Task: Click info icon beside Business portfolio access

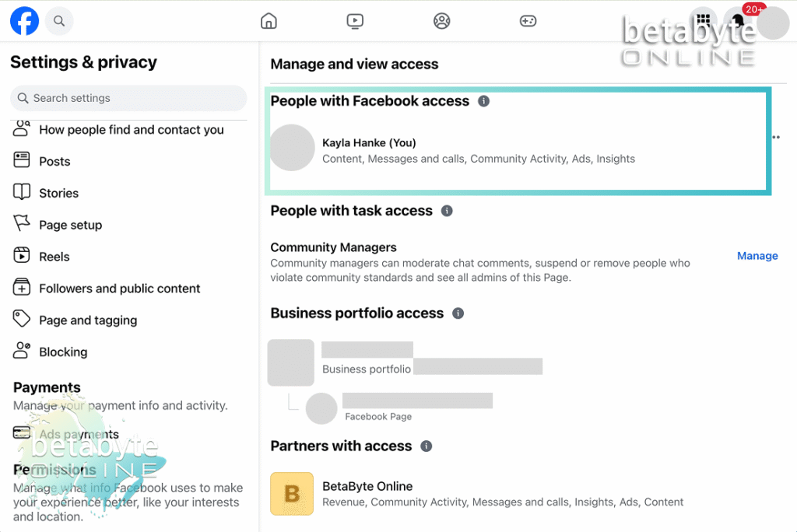Action: 458,313
